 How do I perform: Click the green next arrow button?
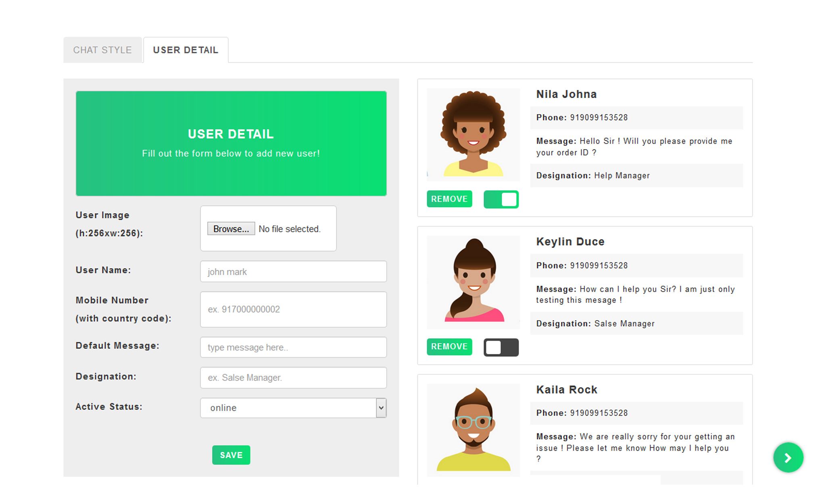click(x=788, y=457)
